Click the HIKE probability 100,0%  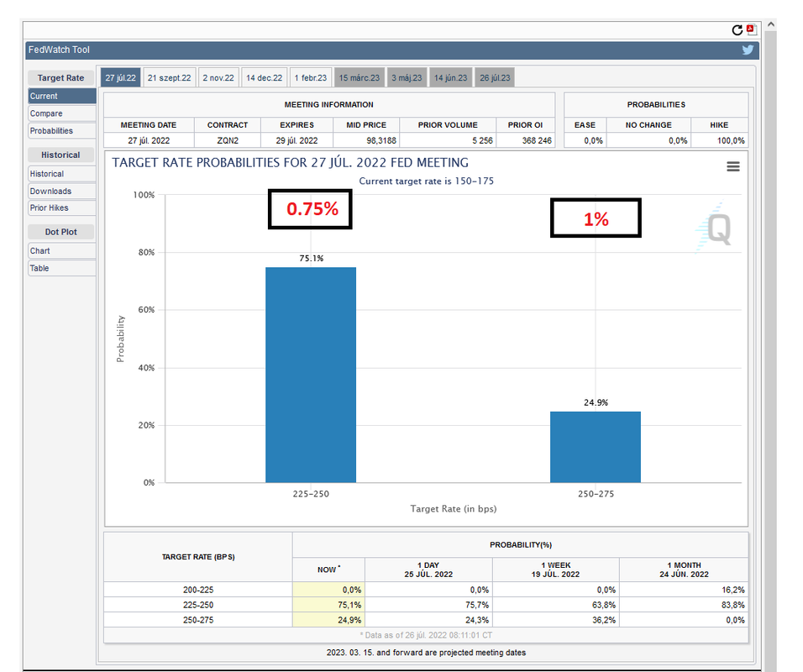click(731, 140)
